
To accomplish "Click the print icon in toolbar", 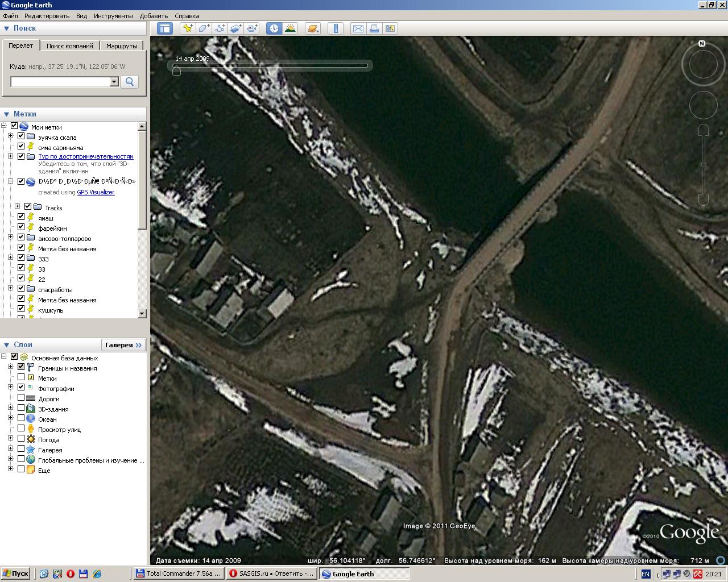I will coord(374,28).
